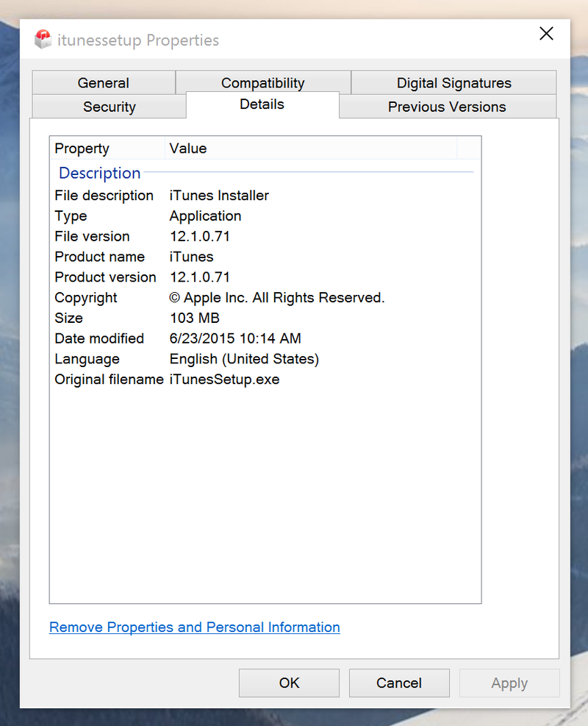
Task: Go to the Security tab
Action: pyautogui.click(x=110, y=107)
